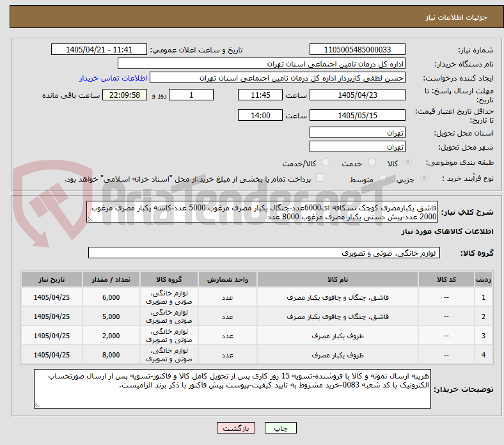Click the validity time field 14:00
The width and height of the screenshot is (504, 445).
(260, 115)
